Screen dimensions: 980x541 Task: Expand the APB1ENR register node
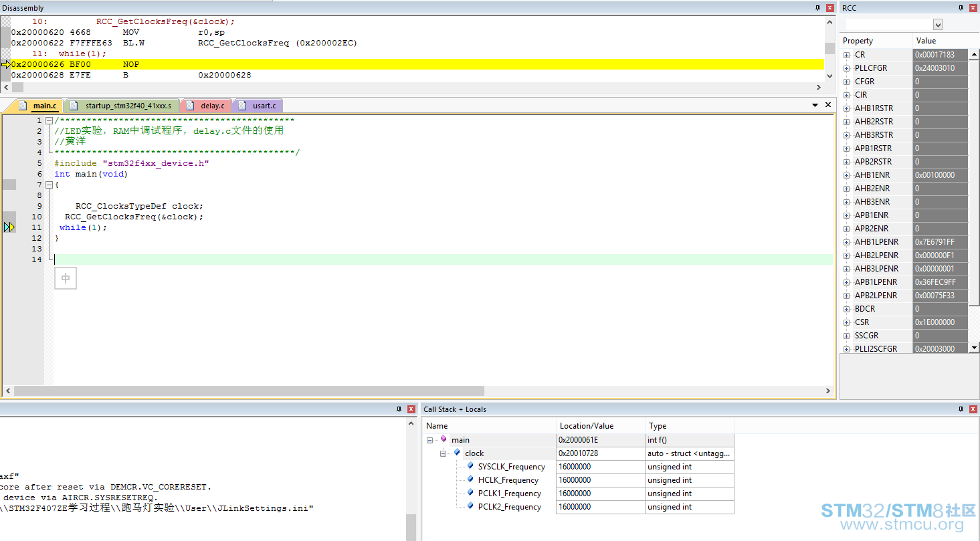846,215
